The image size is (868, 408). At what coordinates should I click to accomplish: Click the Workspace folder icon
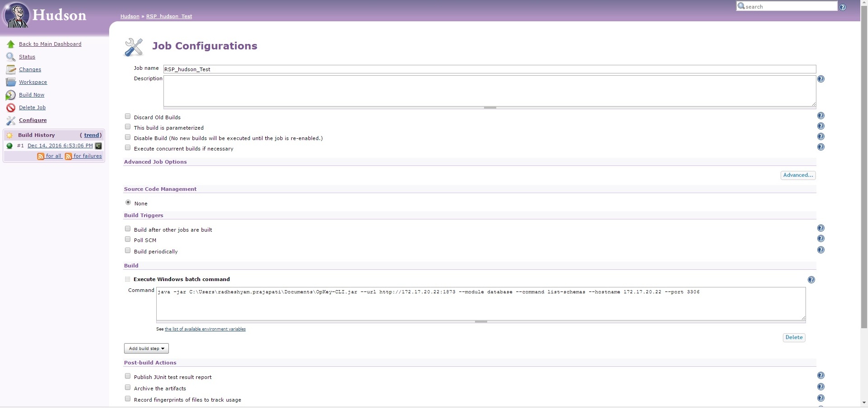coord(11,83)
